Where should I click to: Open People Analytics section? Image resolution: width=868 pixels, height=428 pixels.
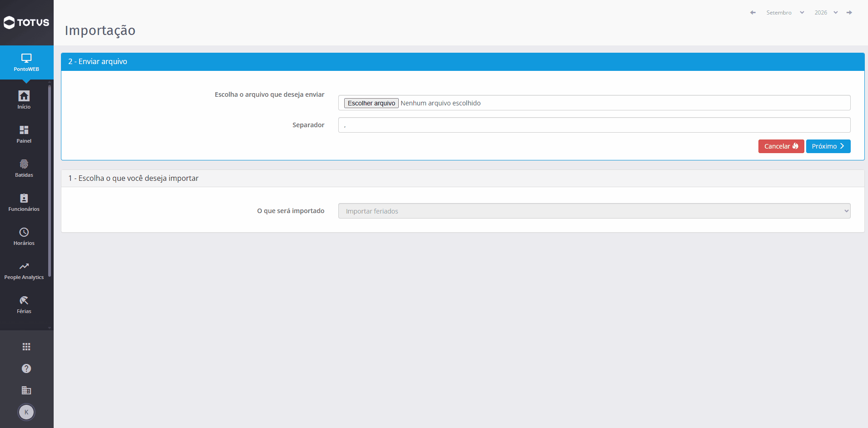click(24, 270)
